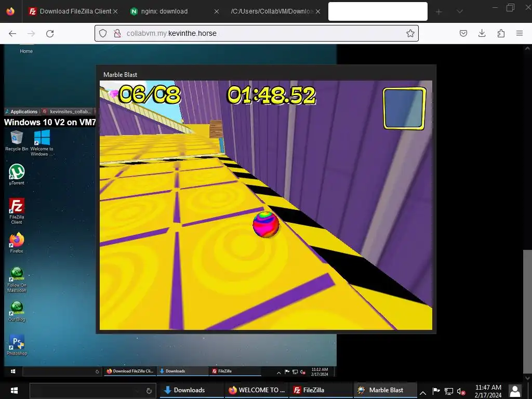The height and width of the screenshot is (399, 532).
Task: Close the Download FileZilla Client tab
Action: point(115,11)
